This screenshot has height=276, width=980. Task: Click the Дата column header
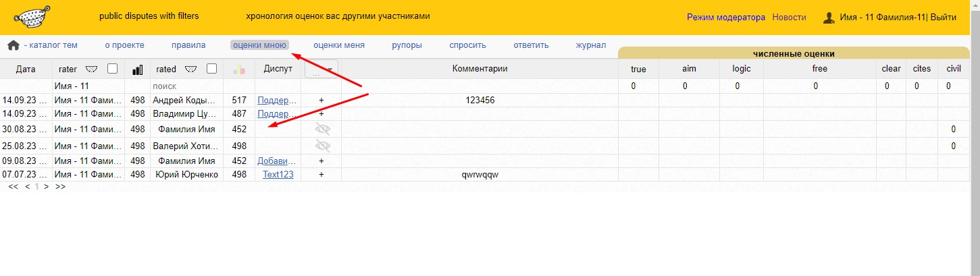(26, 69)
